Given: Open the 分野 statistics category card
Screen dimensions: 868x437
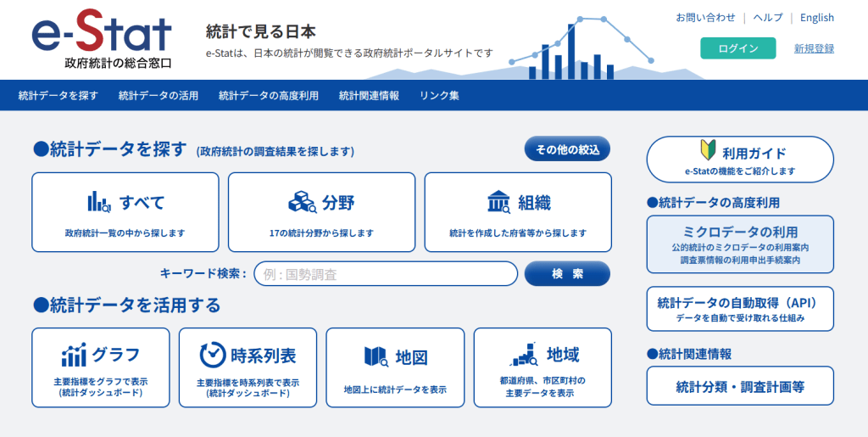Looking at the screenshot, I should (321, 212).
